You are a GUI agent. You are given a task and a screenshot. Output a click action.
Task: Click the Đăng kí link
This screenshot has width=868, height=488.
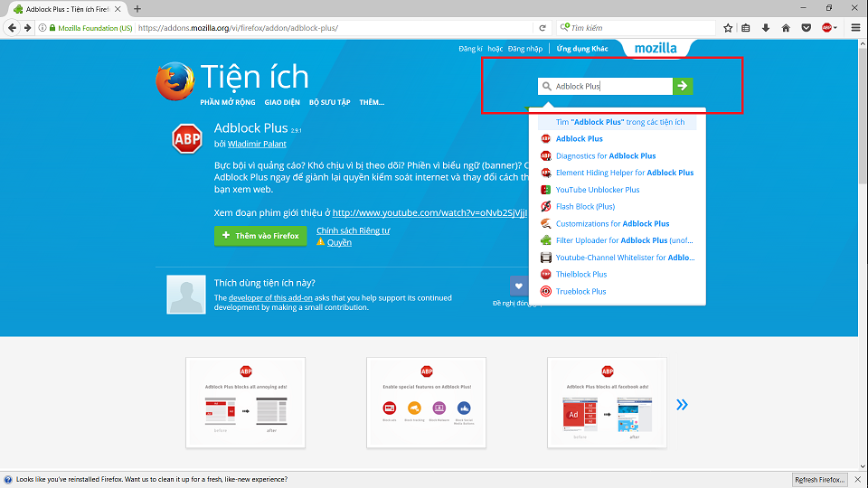tap(470, 49)
